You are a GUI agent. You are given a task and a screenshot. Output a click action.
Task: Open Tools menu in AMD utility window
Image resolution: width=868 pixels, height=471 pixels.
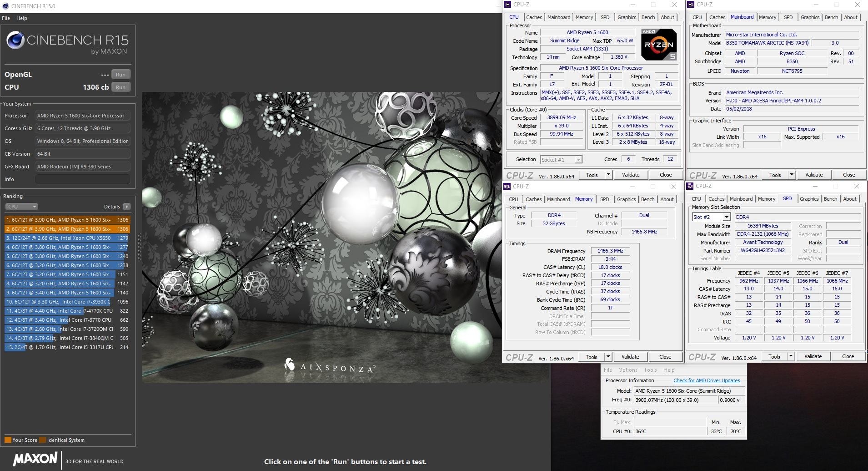coord(650,370)
